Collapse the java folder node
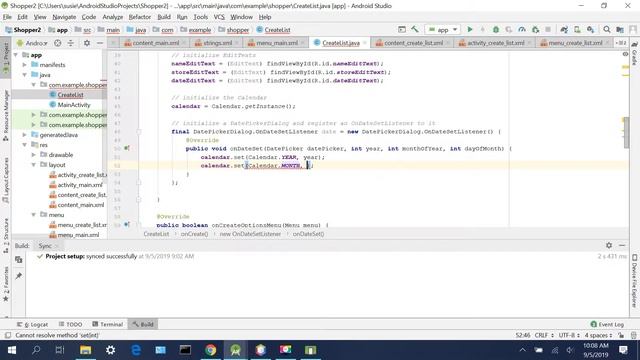This screenshot has width=640, height=360. click(24, 75)
